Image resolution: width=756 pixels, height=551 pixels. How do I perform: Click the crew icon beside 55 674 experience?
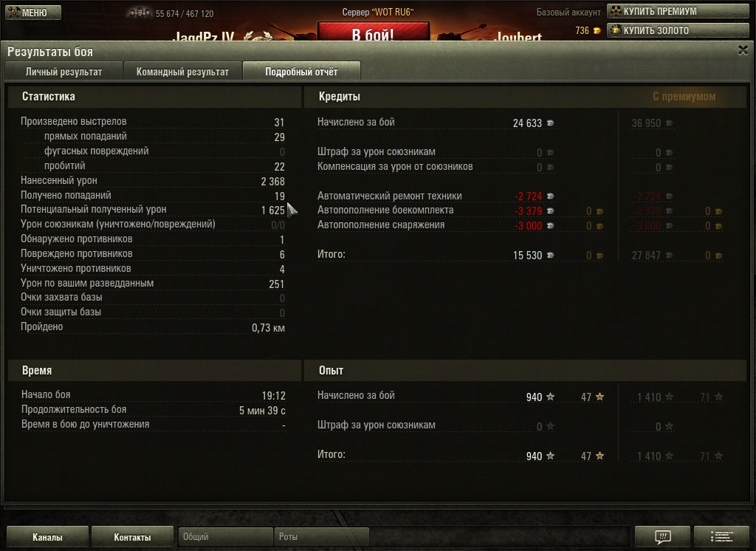click(140, 13)
